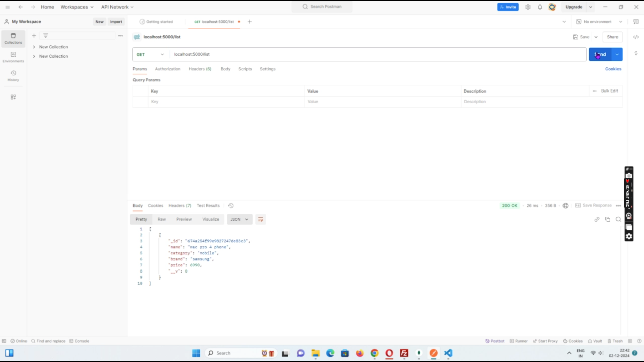Open the Workspaces dropdown

pyautogui.click(x=77, y=7)
